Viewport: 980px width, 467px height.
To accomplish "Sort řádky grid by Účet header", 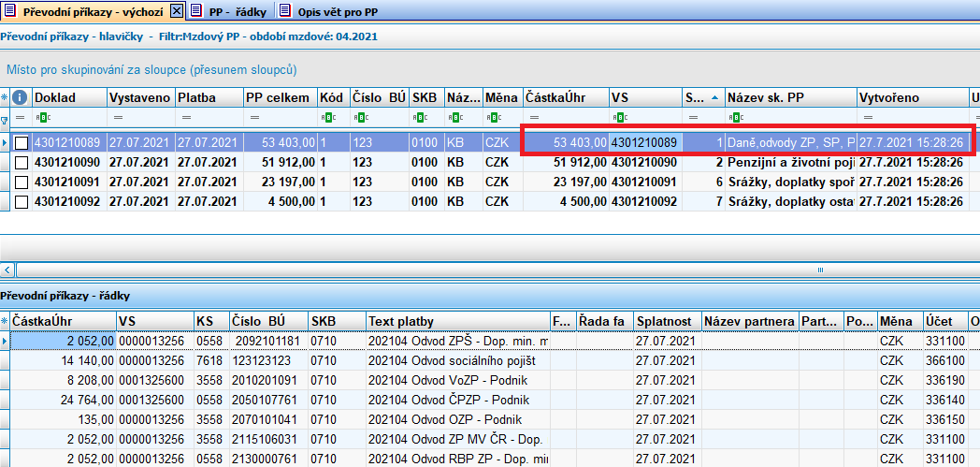I will coord(945,321).
